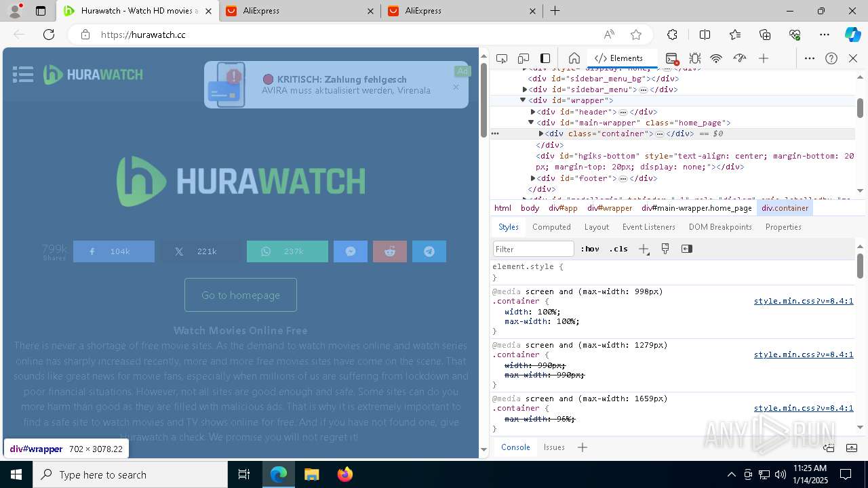The image size is (868, 488).
Task: Focus the styles Filter input field
Action: [x=533, y=249]
